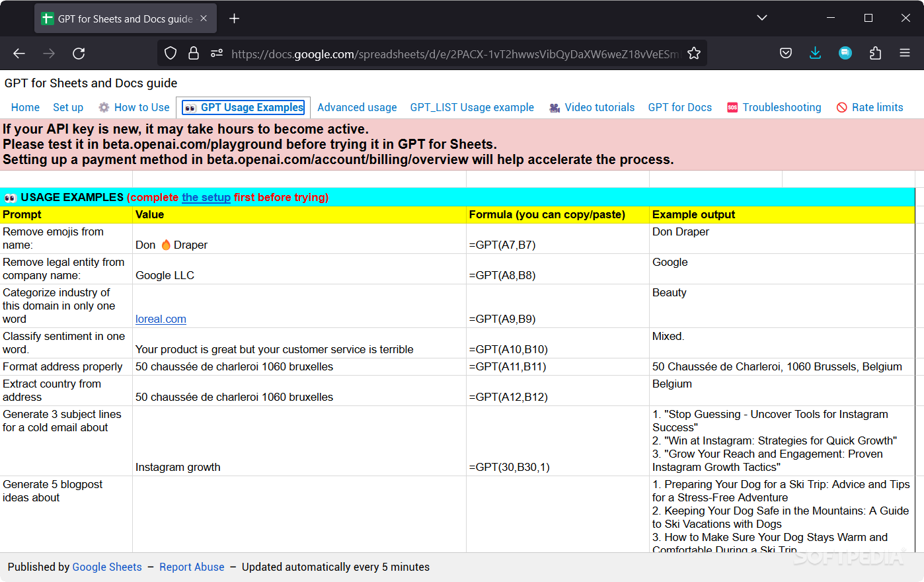The image size is (924, 582).
Task: Select the formula cell =GPT(30,B30,1)
Action: (558, 441)
